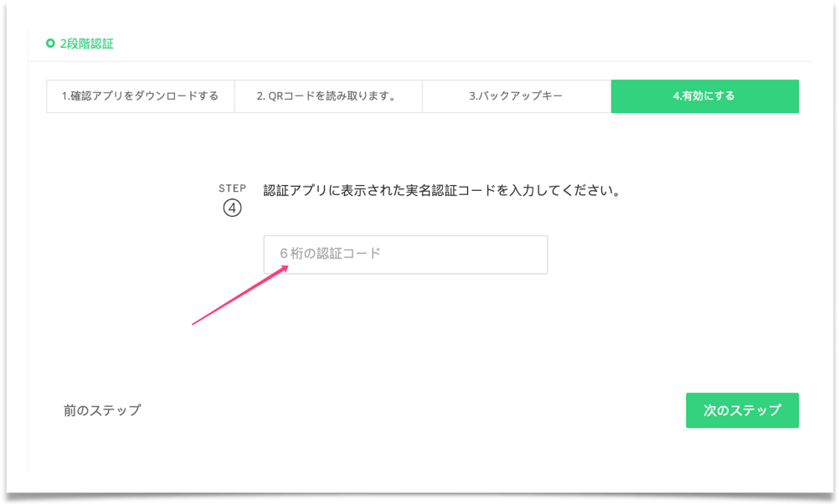Click the empty right side of the code field

[494, 255]
